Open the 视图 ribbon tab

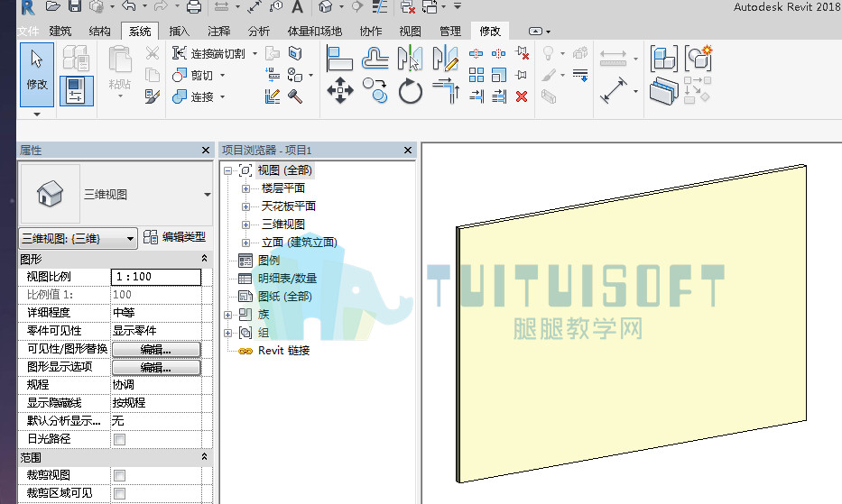click(411, 32)
